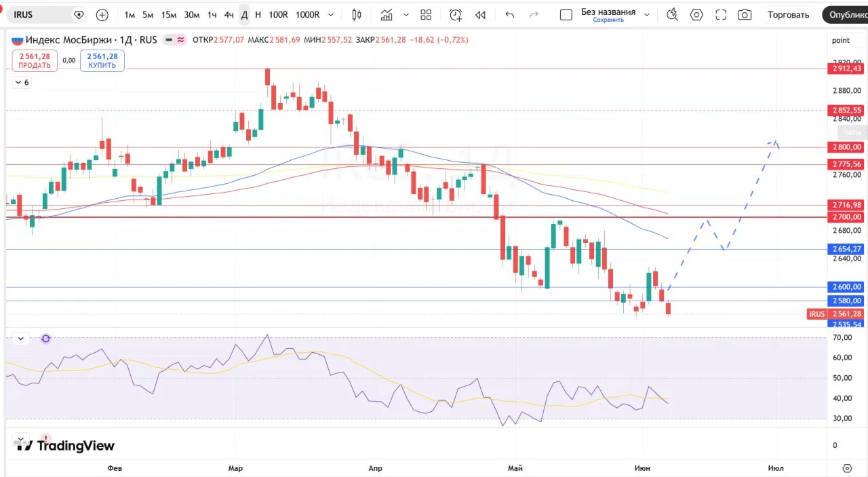The width and height of the screenshot is (868, 477).
Task: Click the IRUS 2561,28 current price label
Action: coord(835,314)
